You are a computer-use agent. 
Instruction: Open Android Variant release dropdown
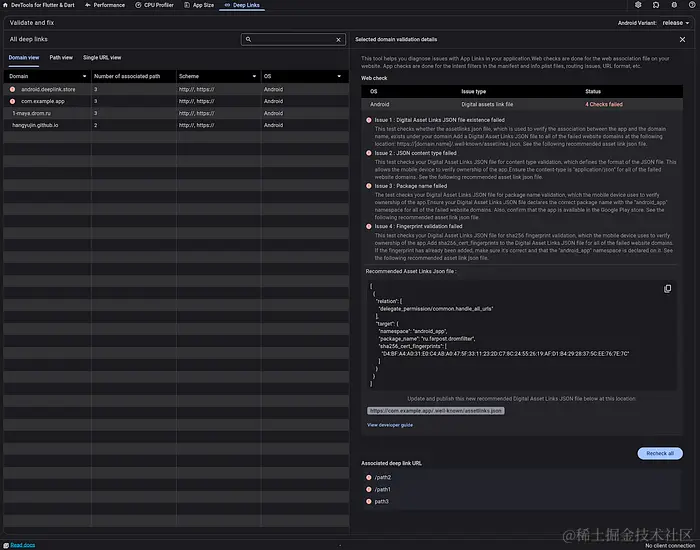click(676, 23)
